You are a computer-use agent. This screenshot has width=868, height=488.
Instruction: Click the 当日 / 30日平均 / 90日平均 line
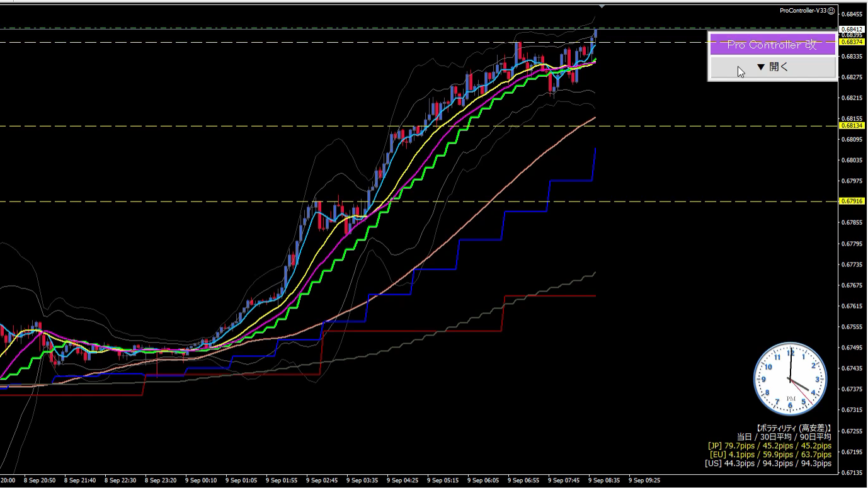(x=784, y=436)
